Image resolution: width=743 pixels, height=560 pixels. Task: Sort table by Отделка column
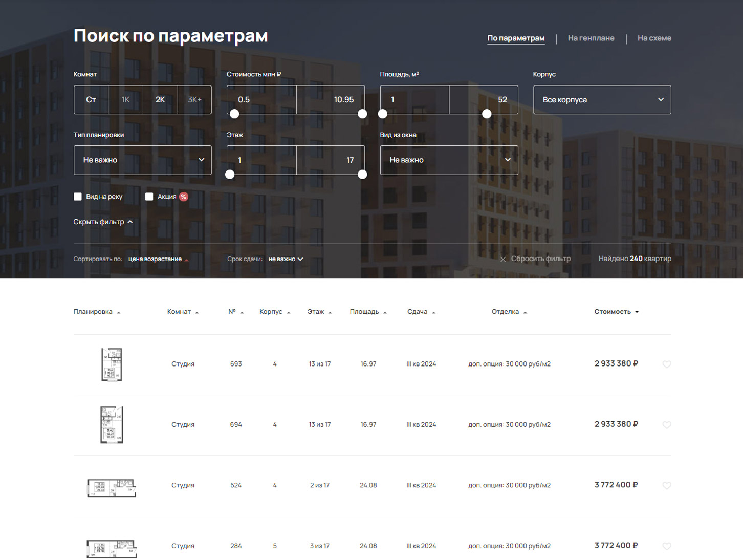509,312
